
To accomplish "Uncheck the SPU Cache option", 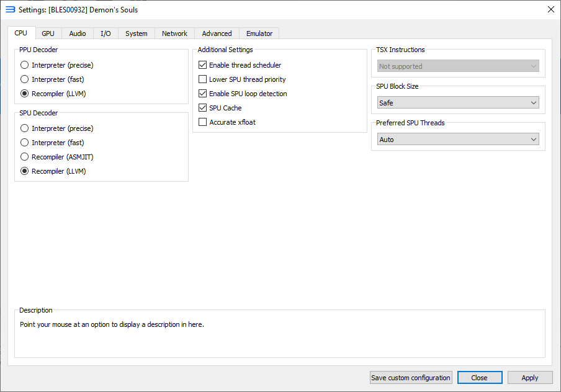I will 203,108.
